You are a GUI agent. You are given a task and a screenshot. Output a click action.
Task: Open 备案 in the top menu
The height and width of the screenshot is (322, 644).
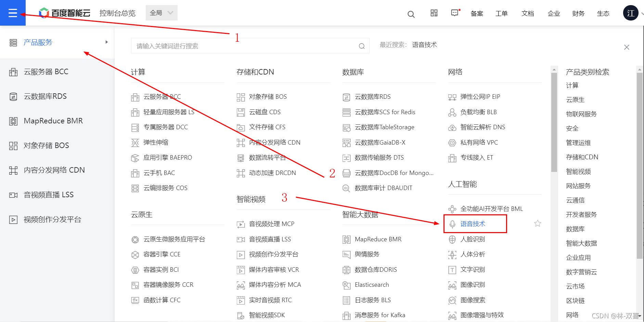[477, 13]
